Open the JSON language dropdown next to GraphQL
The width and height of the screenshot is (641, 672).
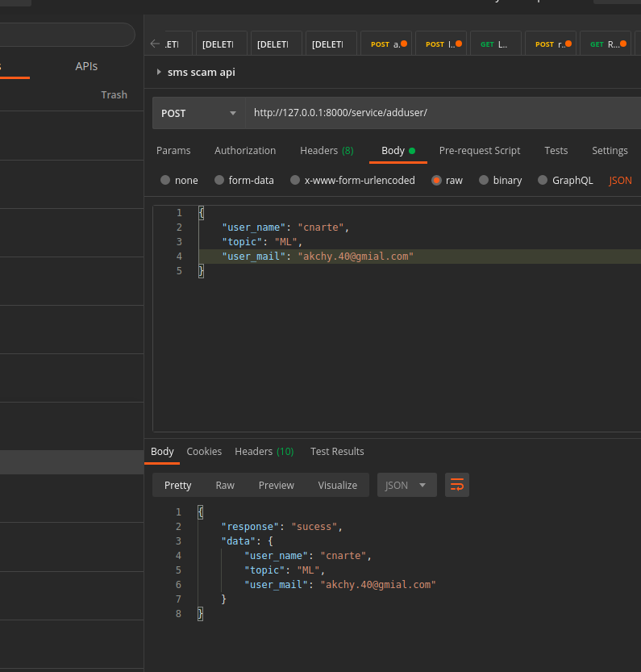point(619,180)
